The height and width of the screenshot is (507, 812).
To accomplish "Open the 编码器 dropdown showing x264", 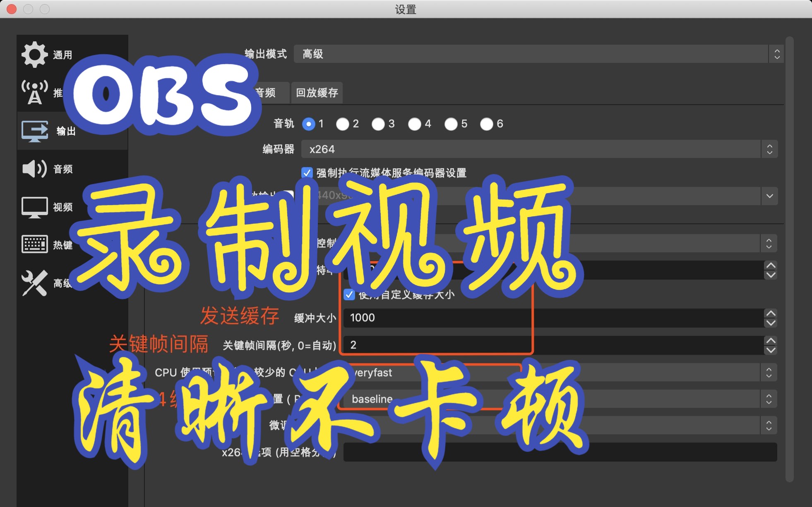I will [540, 149].
